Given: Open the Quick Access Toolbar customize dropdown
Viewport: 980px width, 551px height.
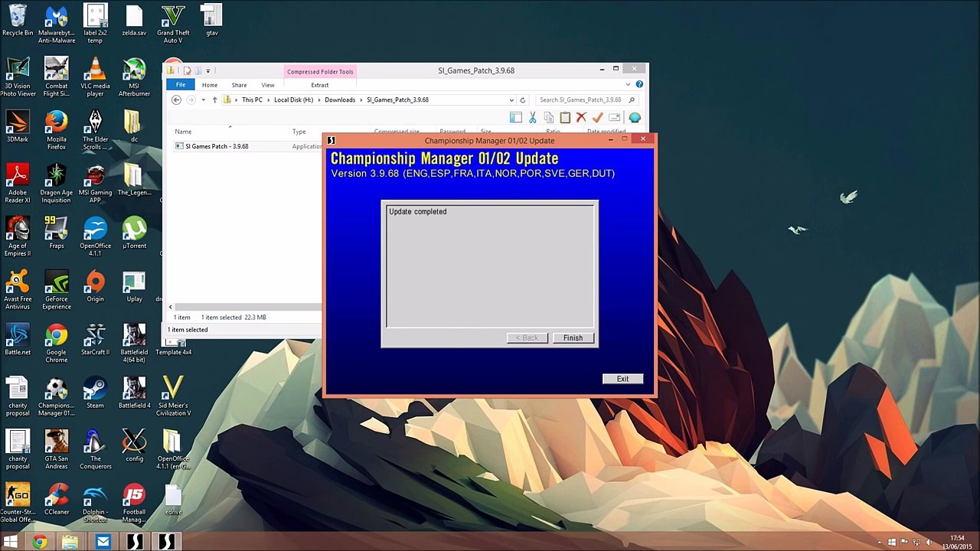Looking at the screenshot, I should point(207,71).
